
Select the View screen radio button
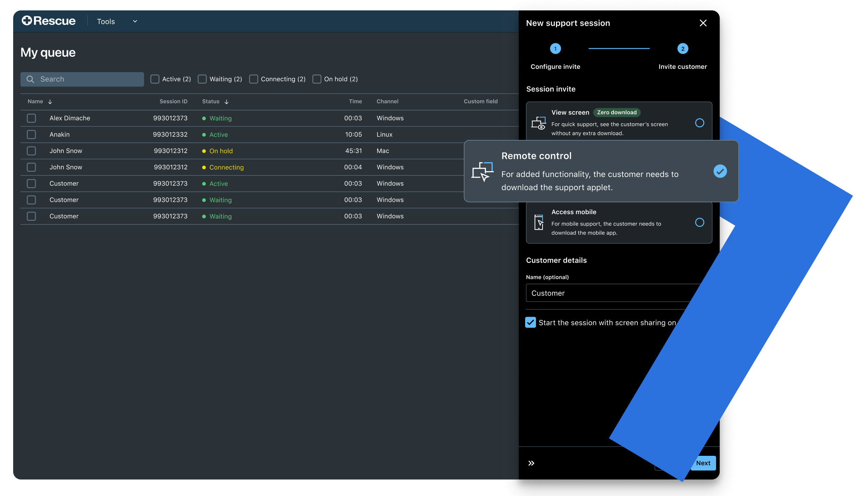700,123
